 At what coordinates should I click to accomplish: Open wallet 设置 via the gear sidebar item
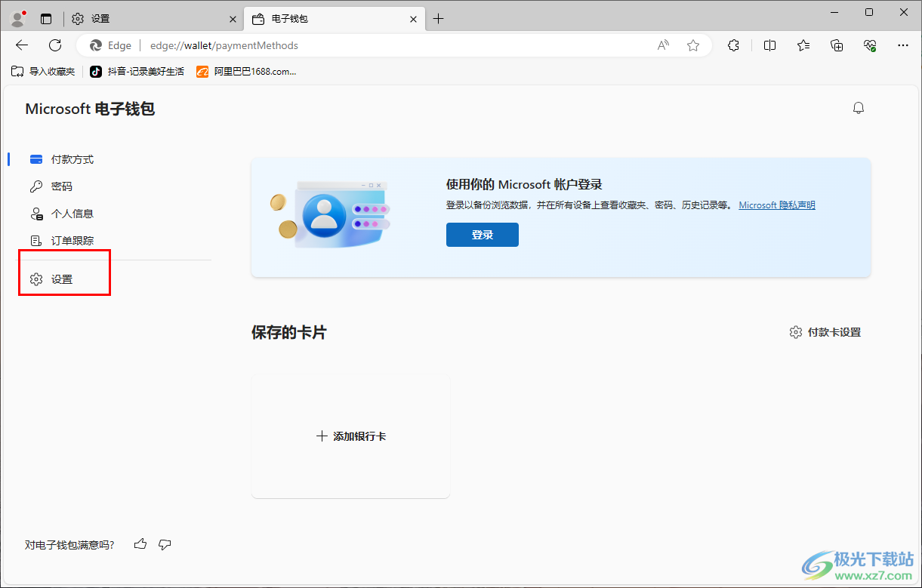64,279
